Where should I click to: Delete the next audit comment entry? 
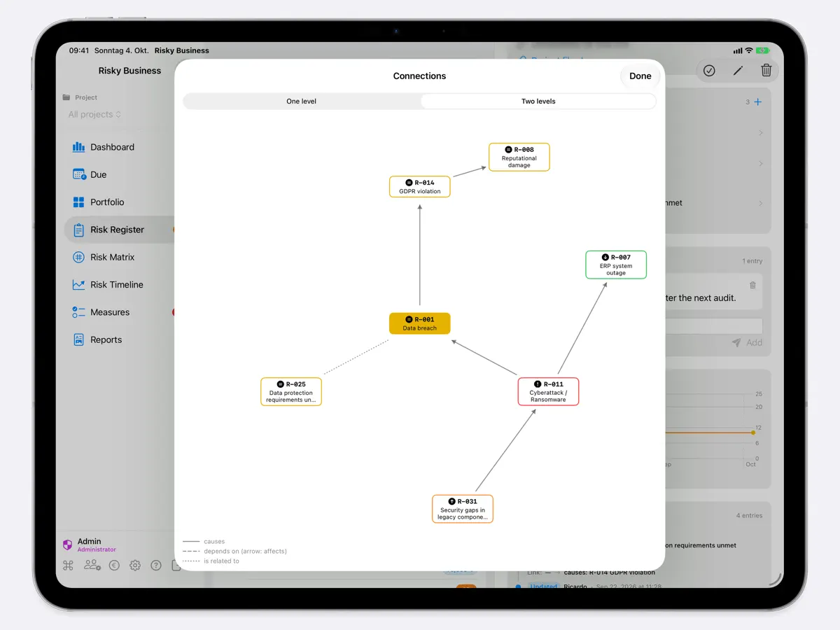[752, 286]
